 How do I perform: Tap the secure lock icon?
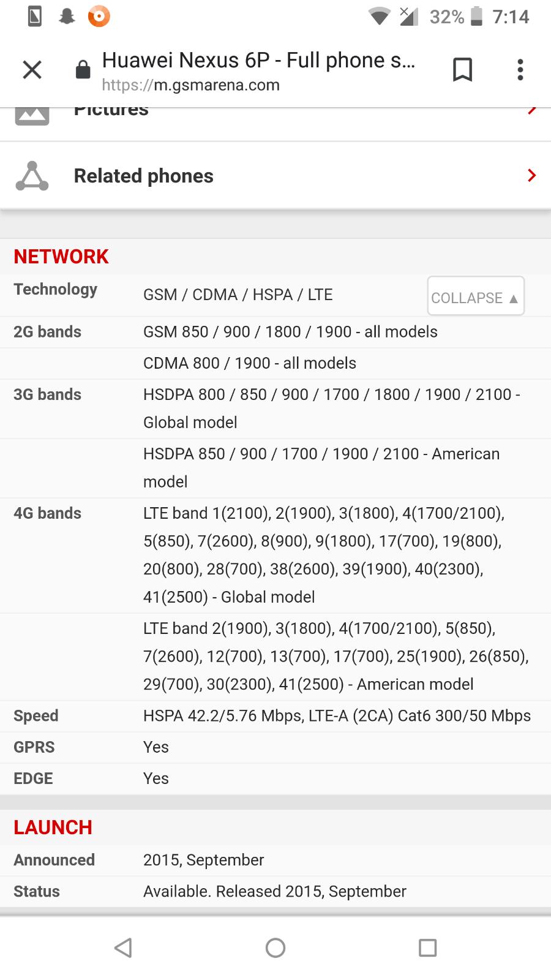point(83,70)
